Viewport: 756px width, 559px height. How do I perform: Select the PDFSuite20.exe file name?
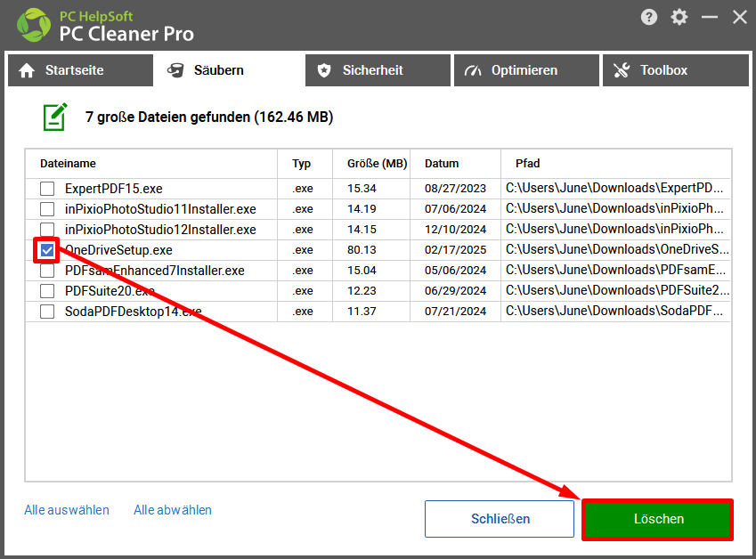110,291
